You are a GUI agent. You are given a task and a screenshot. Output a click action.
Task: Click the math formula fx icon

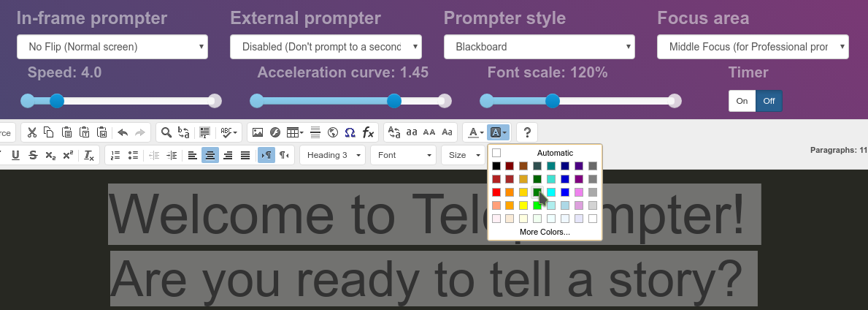click(x=368, y=132)
